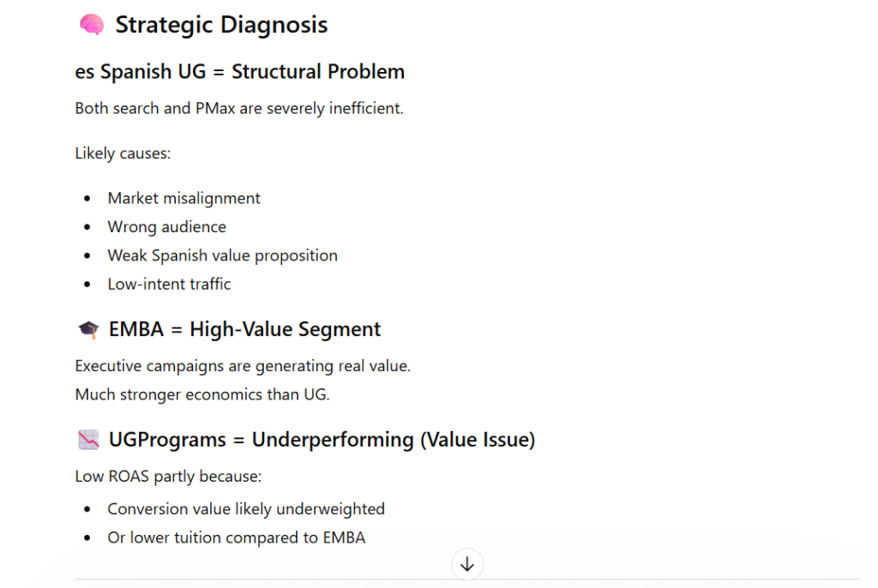878x588 pixels.
Task: Click the "es Spanish UG = Structural Problem" heading
Action: click(x=240, y=71)
